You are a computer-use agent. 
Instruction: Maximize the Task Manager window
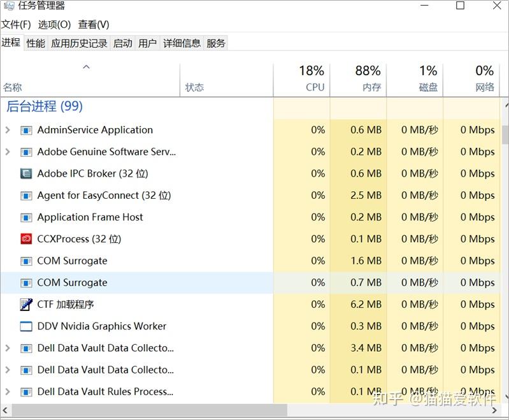click(460, 5)
